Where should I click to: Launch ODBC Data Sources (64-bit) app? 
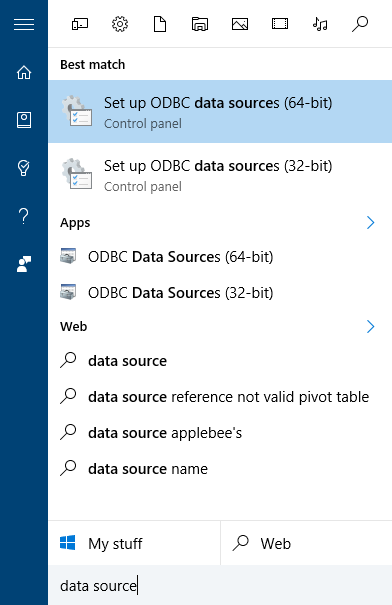click(220, 257)
